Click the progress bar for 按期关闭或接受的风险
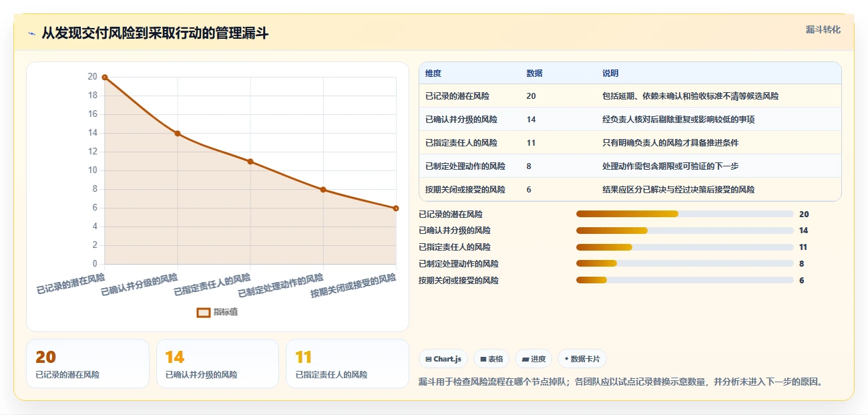The image size is (868, 415). pyautogui.click(x=685, y=280)
